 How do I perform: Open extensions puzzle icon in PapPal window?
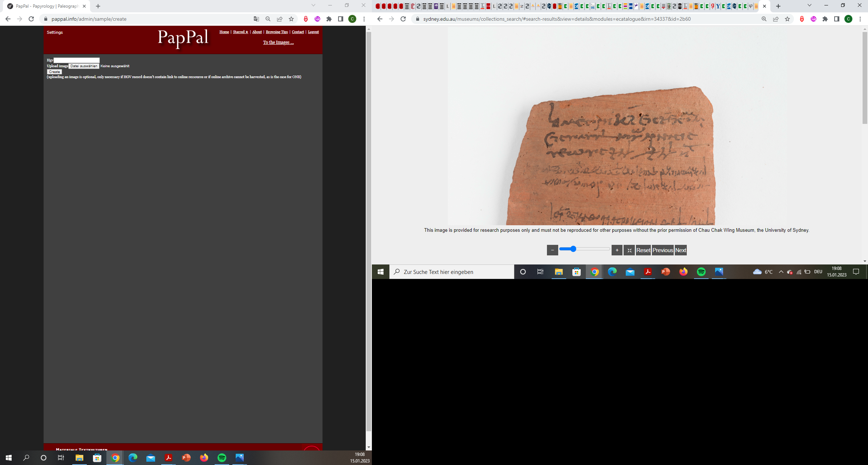click(329, 19)
